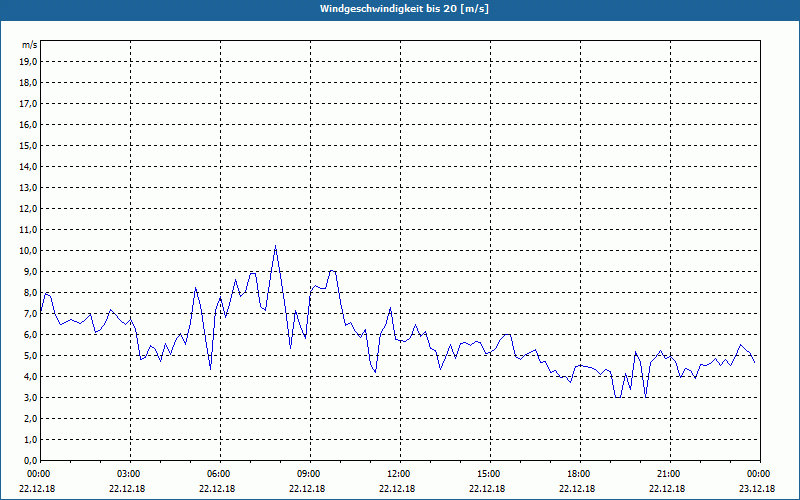Click the "m/s" unit label on y-axis

point(30,45)
